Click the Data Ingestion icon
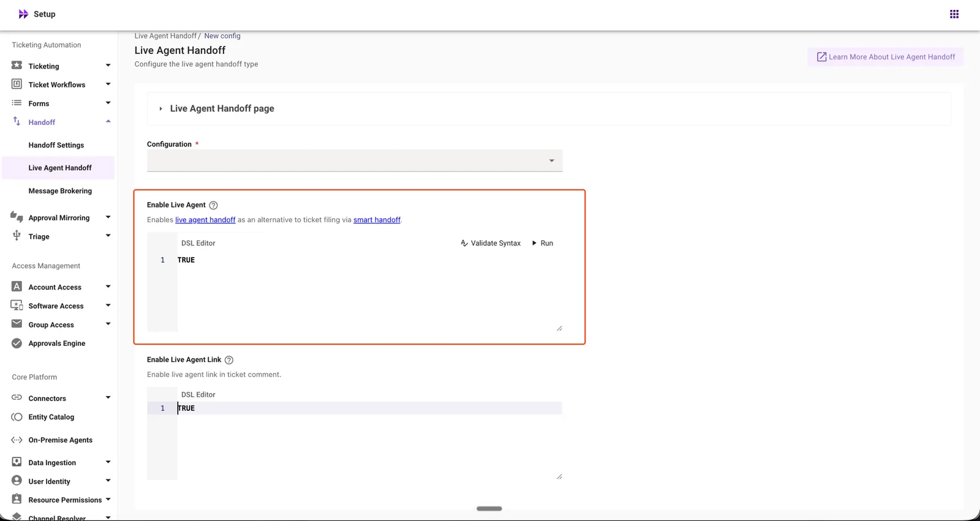This screenshot has height=521, width=980. (x=17, y=462)
